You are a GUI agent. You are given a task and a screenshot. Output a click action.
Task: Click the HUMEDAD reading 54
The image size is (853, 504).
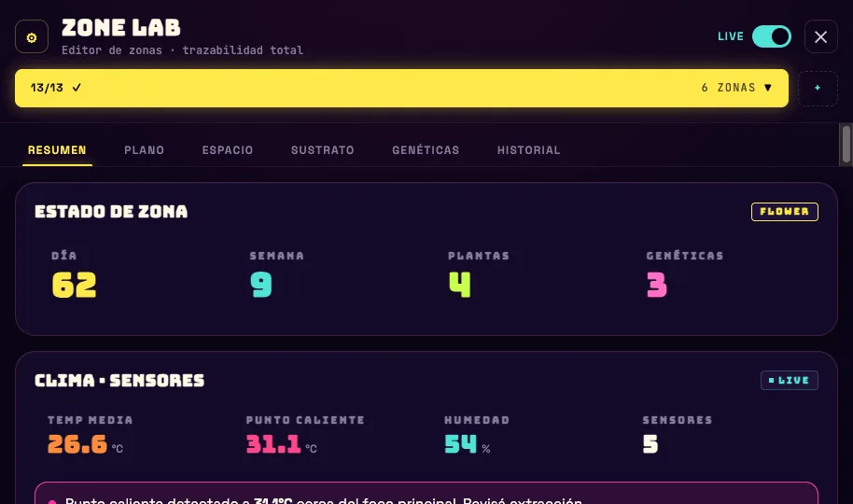point(460,444)
